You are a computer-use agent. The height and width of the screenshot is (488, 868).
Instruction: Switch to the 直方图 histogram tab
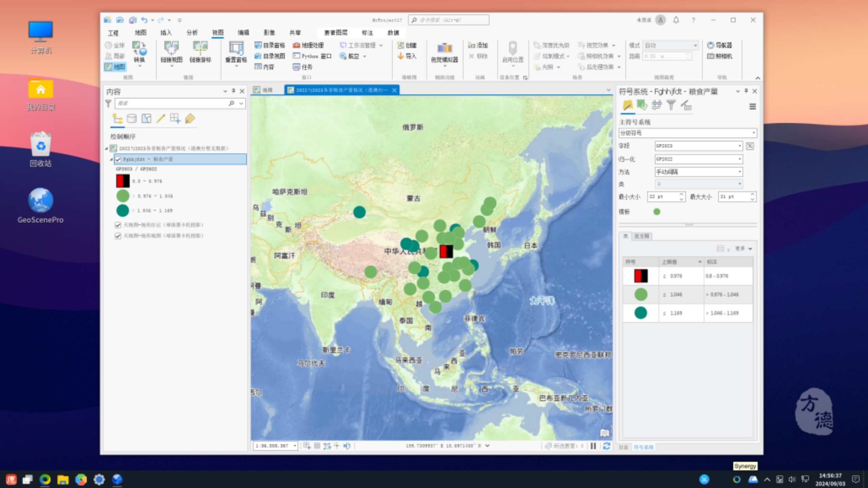(x=642, y=236)
